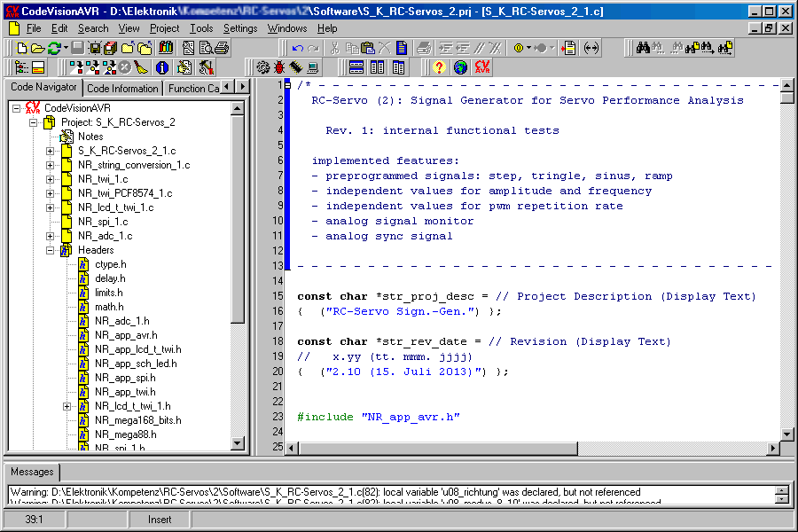This screenshot has height=532, width=798.
Task: Open CodeVisionAVR help with the question mark
Action: (438, 67)
